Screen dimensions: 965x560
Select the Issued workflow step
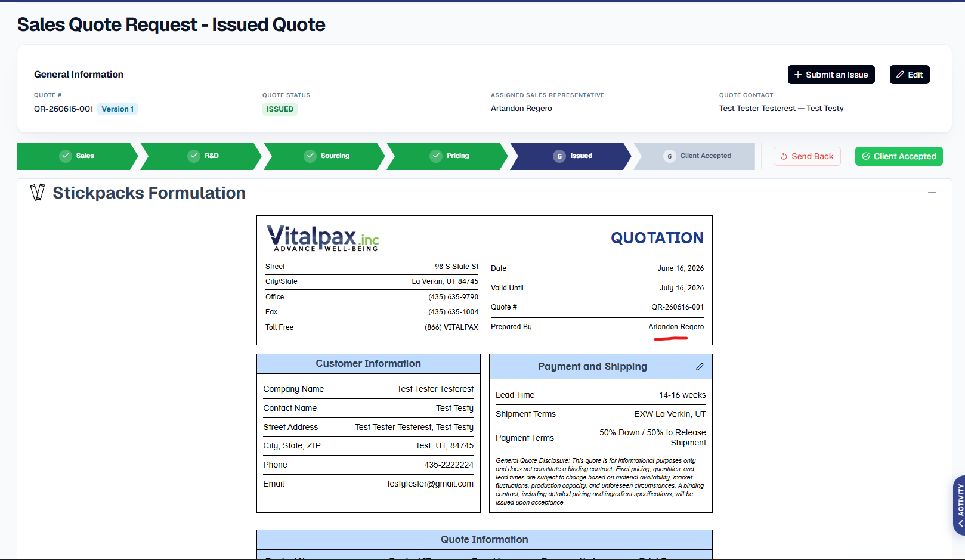tap(572, 156)
